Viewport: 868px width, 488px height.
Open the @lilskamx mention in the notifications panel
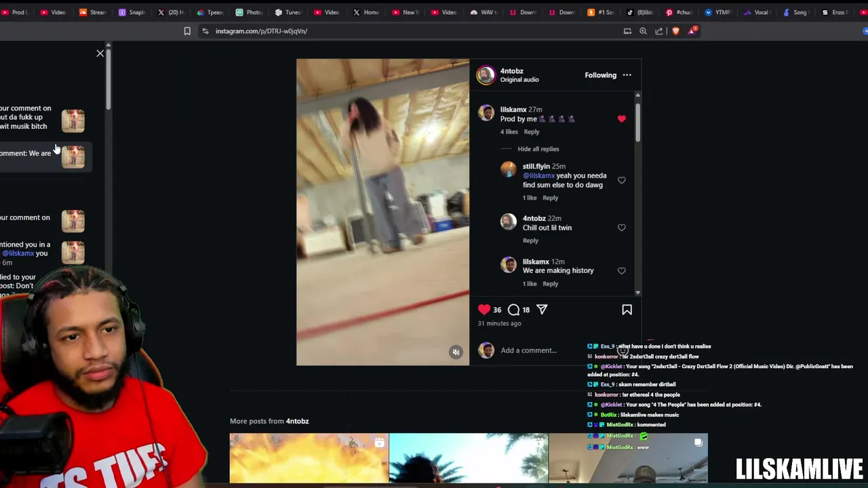(18, 253)
